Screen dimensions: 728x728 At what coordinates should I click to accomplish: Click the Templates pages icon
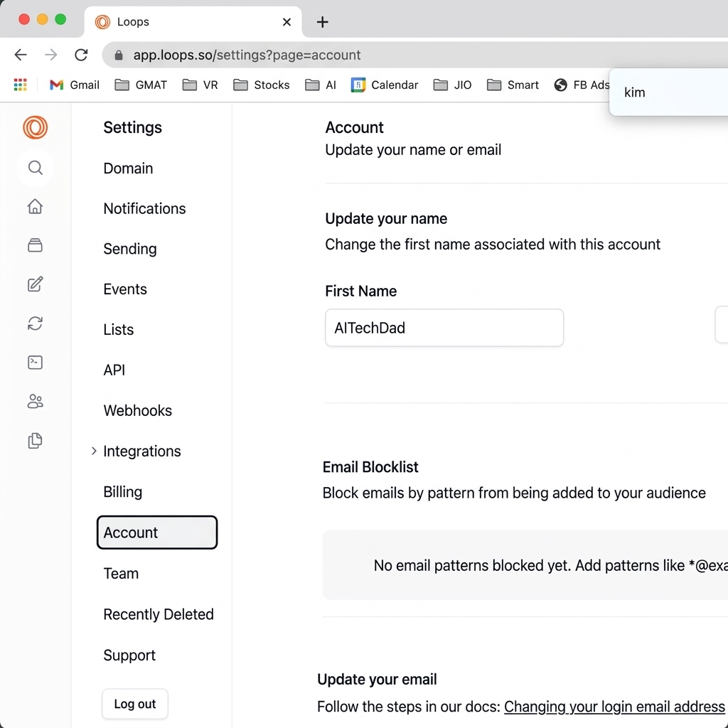click(35, 441)
